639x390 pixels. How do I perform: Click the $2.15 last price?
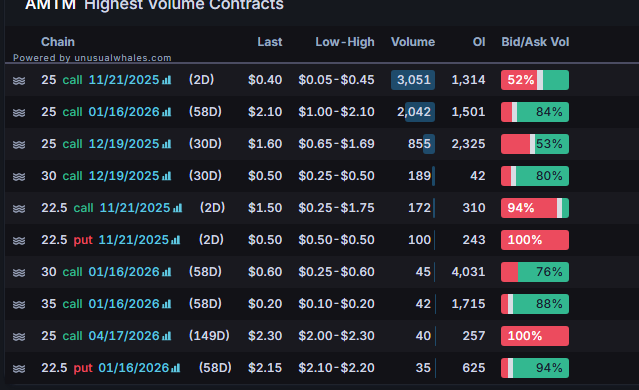click(x=265, y=368)
